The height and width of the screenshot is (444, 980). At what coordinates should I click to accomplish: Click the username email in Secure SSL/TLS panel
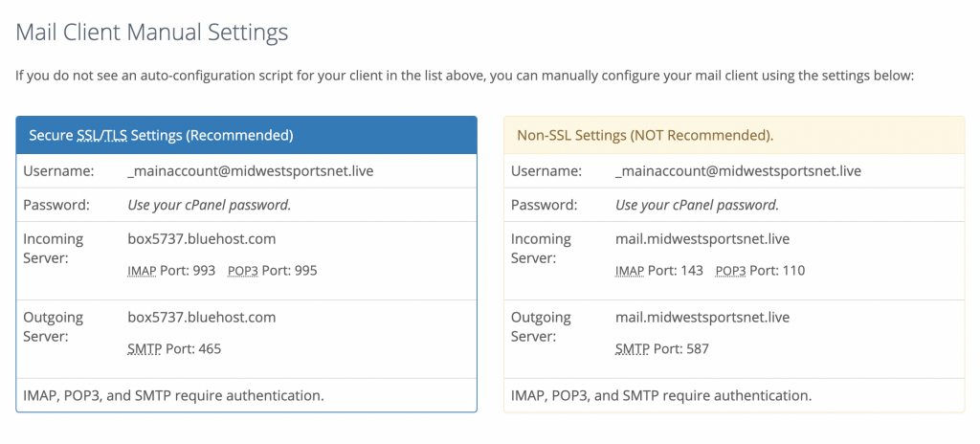click(250, 171)
